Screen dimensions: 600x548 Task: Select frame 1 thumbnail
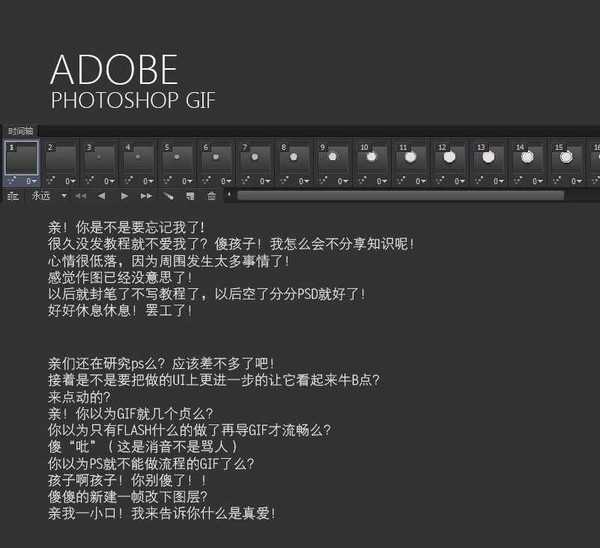(21, 158)
